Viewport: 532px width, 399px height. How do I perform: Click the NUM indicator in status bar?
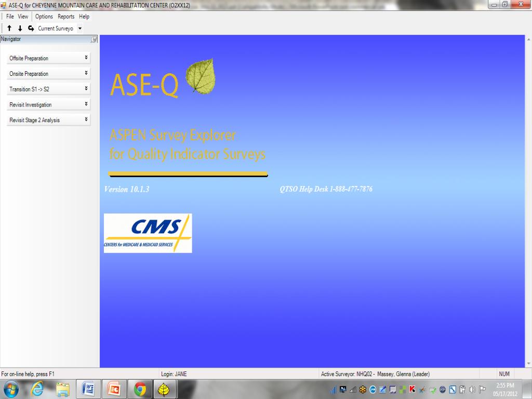(504, 374)
